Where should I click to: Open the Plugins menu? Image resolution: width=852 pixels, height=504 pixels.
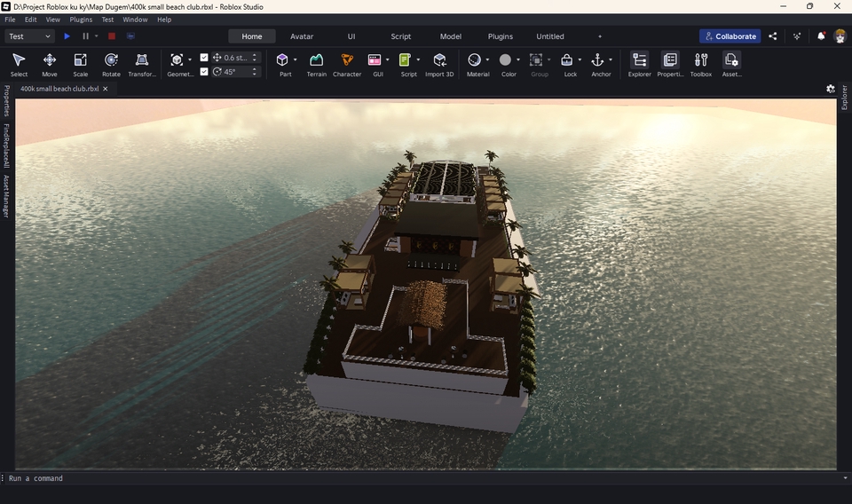click(x=81, y=20)
